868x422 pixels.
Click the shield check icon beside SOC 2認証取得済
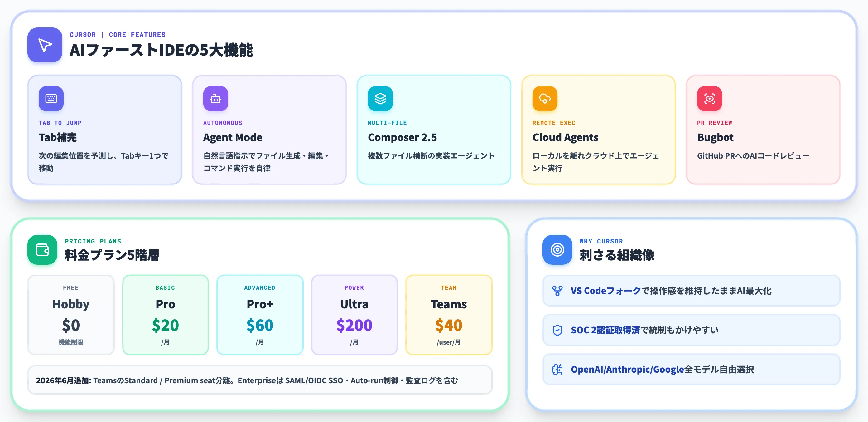(557, 330)
